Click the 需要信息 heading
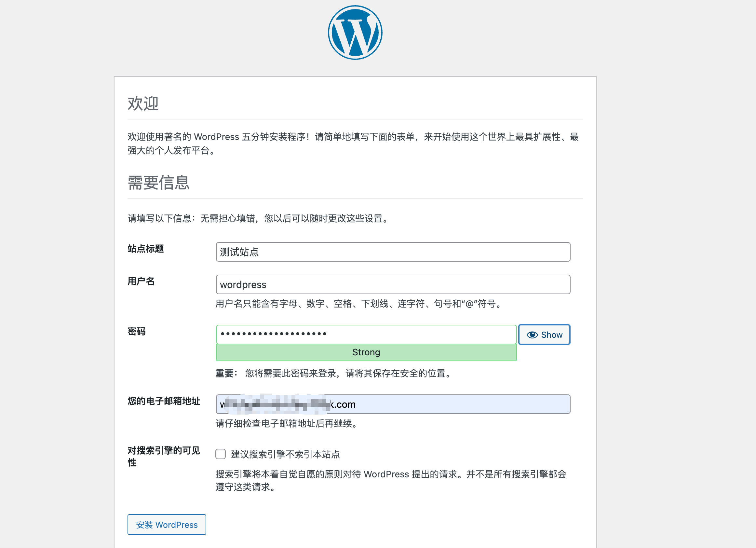 (159, 183)
